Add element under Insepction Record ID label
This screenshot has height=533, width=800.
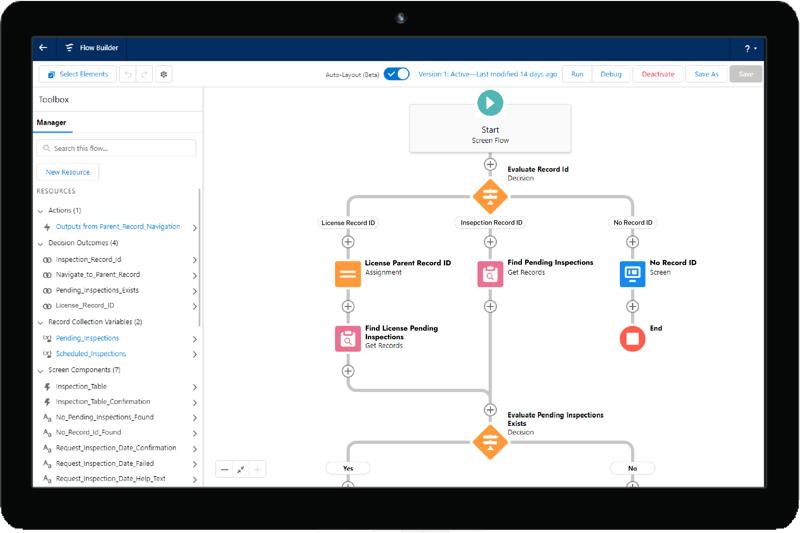pyautogui.click(x=490, y=242)
